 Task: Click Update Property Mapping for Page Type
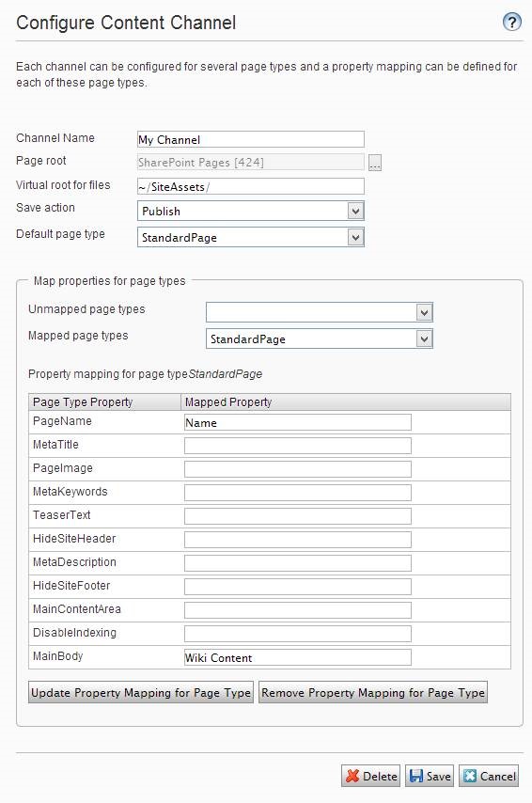[x=141, y=692]
